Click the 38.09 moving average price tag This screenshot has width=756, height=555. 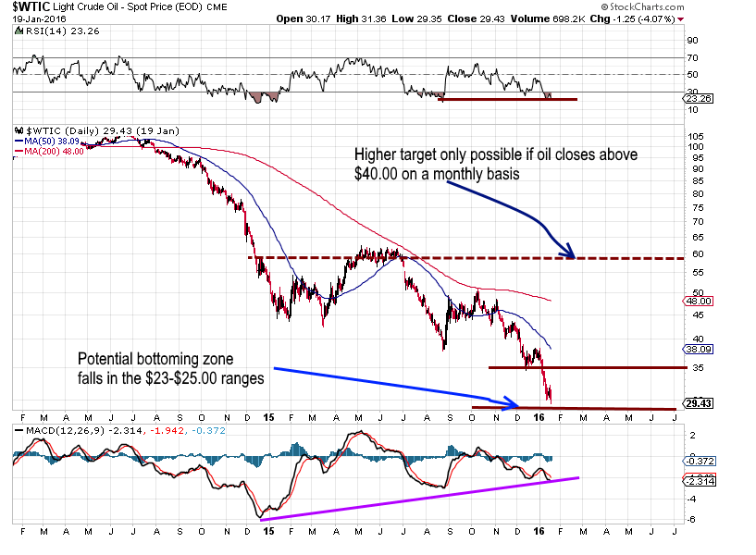(698, 350)
